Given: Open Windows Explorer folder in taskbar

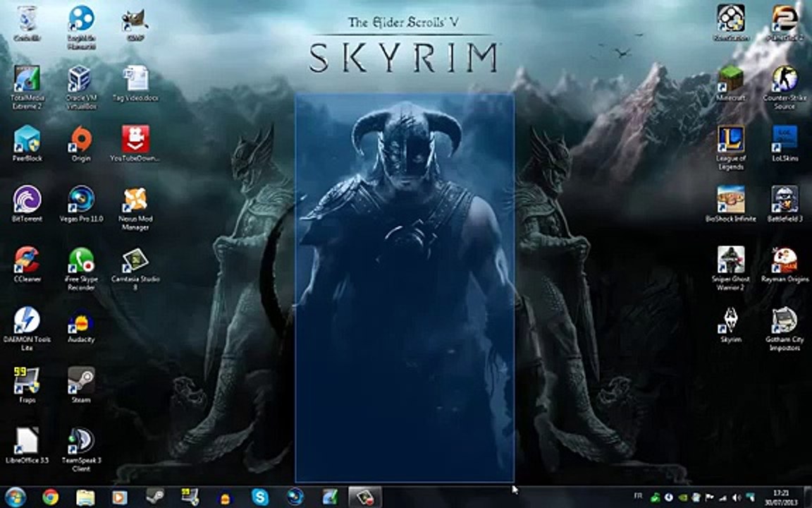Looking at the screenshot, I should [85, 497].
